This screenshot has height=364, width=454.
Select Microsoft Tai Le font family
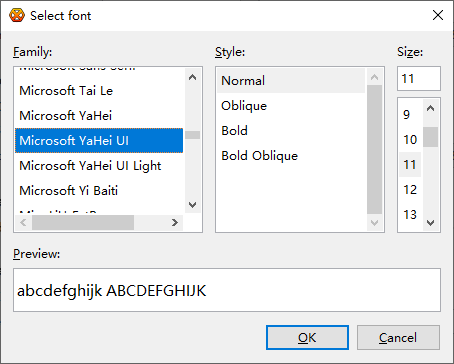pos(99,91)
